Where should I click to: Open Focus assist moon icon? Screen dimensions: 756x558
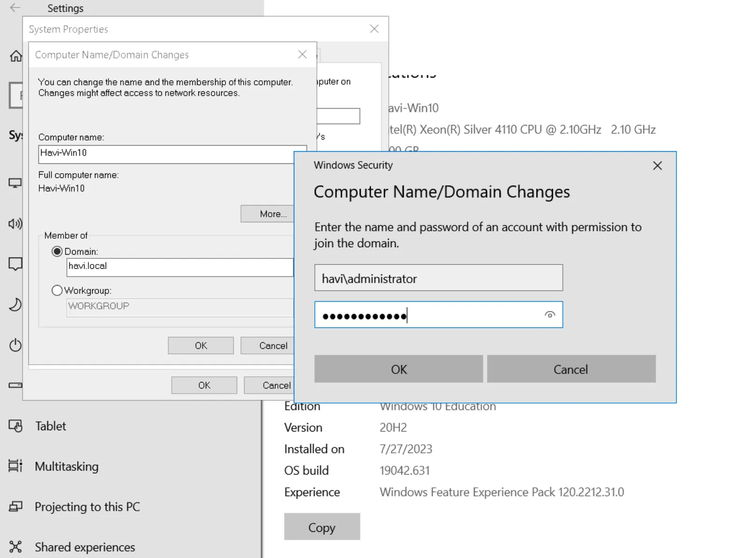(15, 305)
